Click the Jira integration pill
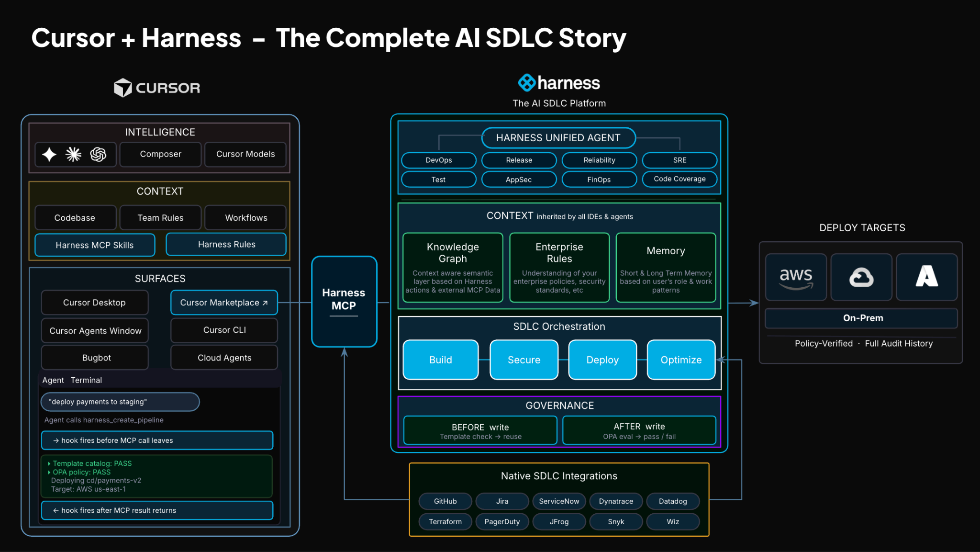980x552 pixels. (x=502, y=501)
